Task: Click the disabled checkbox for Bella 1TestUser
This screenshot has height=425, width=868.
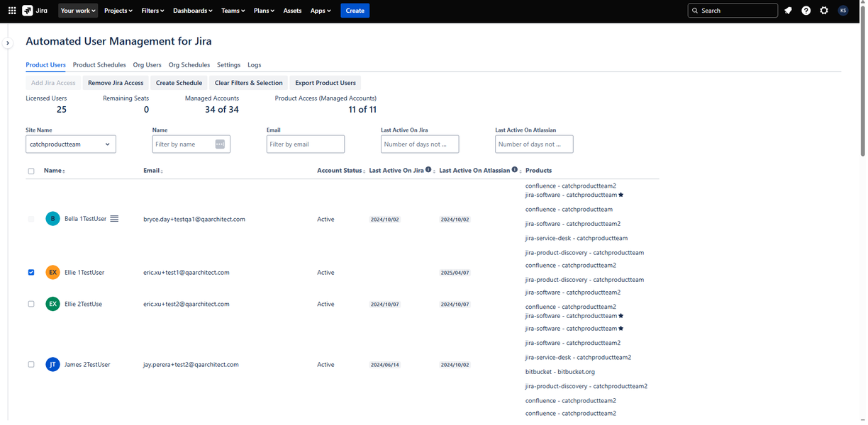Action: point(31,219)
